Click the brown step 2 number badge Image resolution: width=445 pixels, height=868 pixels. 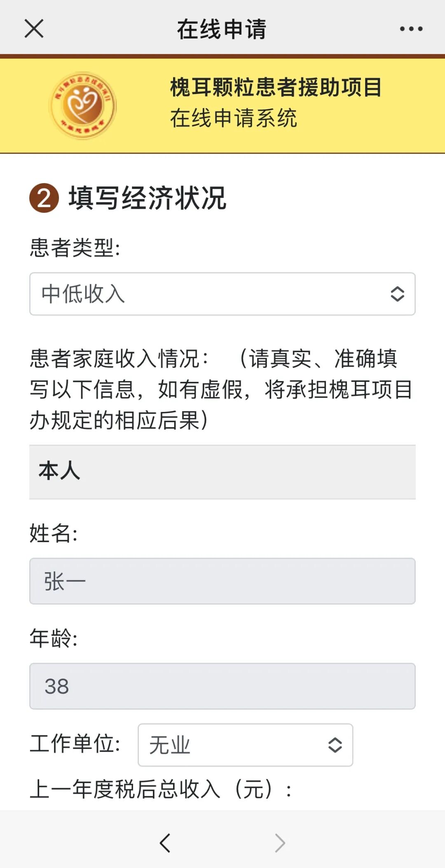point(44,198)
